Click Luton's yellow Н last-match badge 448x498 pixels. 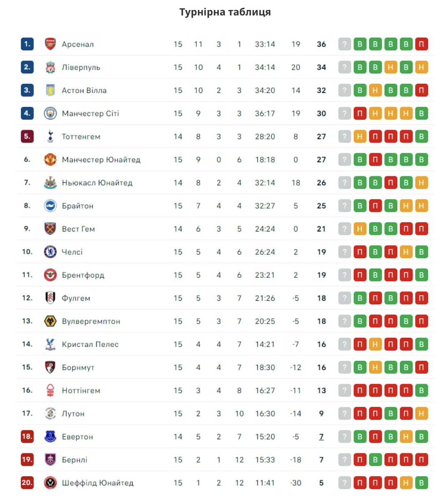click(421, 414)
